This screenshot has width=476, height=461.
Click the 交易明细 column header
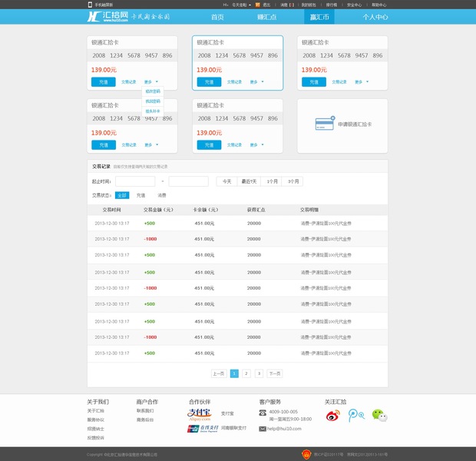(x=309, y=210)
